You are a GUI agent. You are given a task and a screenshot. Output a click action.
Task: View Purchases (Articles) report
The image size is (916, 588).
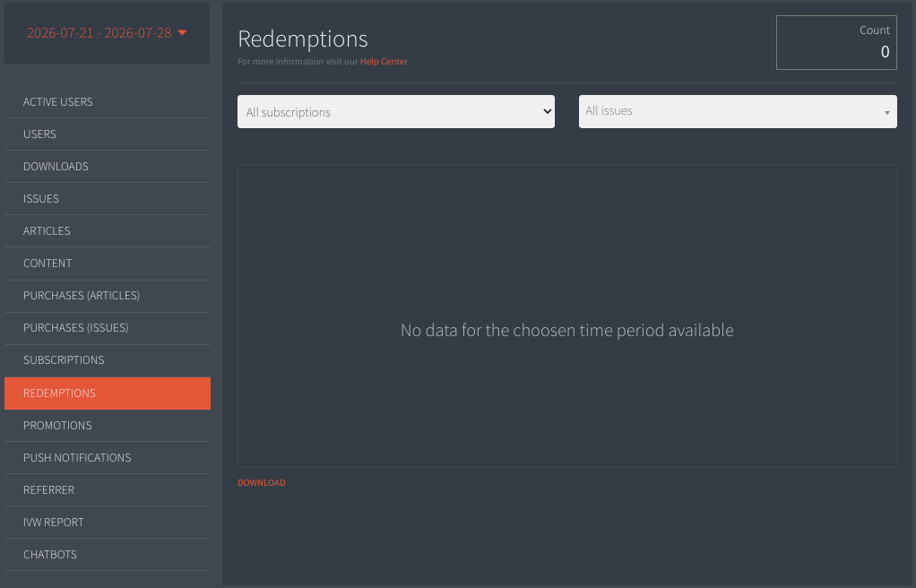tap(108, 296)
